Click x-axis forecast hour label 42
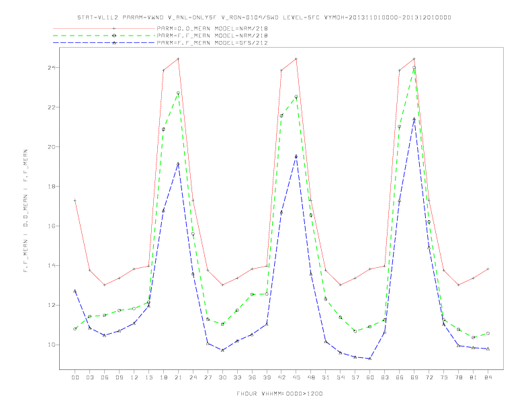This screenshot has height=411, width=532. [x=281, y=377]
